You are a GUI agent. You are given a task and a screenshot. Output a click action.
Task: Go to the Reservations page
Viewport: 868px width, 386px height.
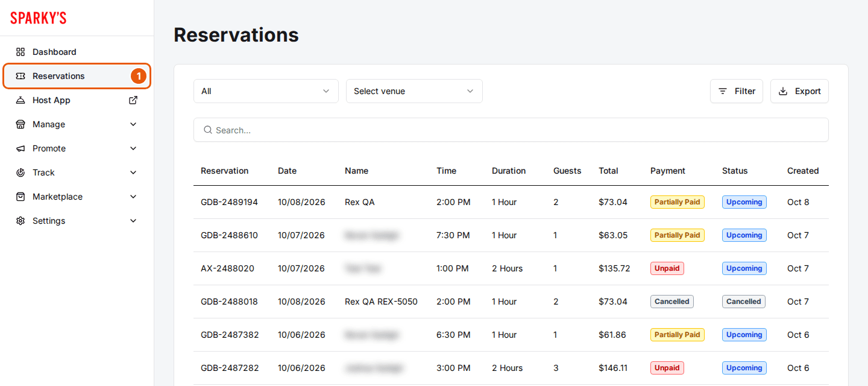tap(77, 76)
